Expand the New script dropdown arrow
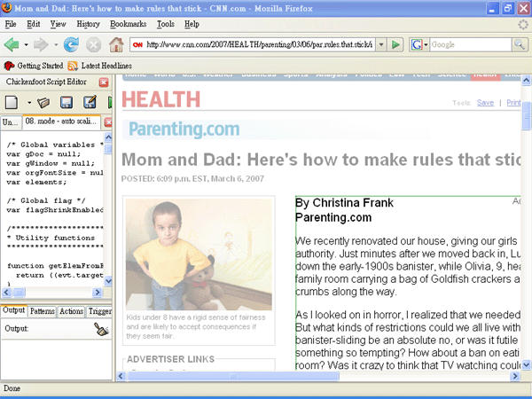 (x=29, y=103)
